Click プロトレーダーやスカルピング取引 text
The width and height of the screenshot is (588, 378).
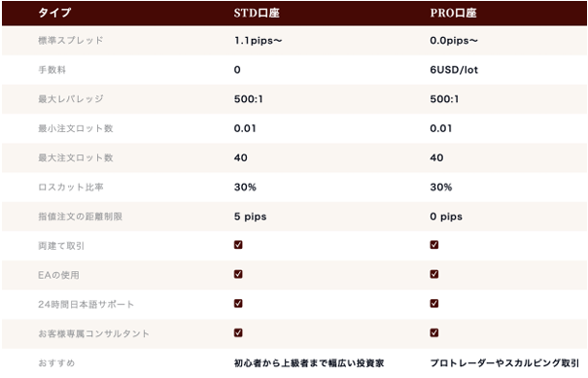[x=504, y=363]
